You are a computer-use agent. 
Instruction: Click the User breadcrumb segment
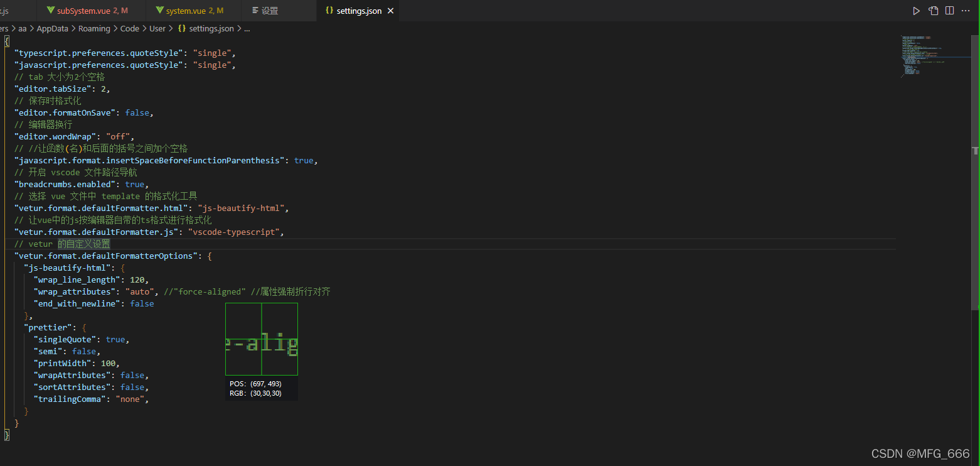(x=157, y=28)
